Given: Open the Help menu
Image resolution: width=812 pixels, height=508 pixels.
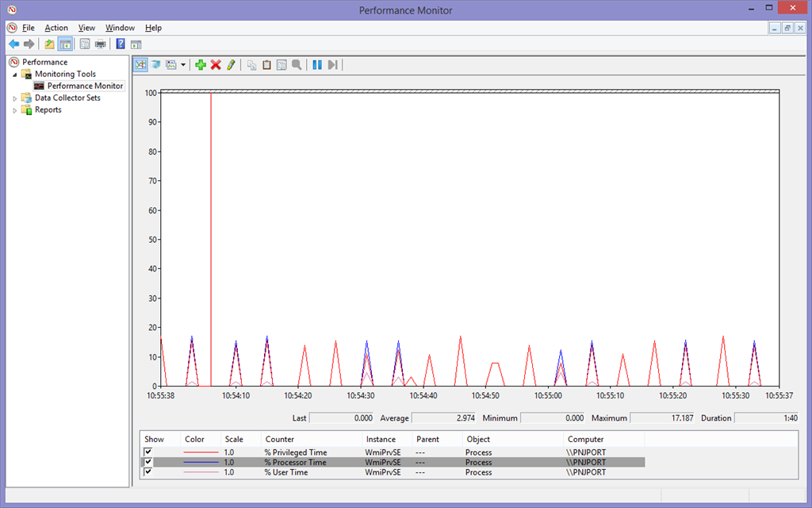Looking at the screenshot, I should (x=153, y=28).
